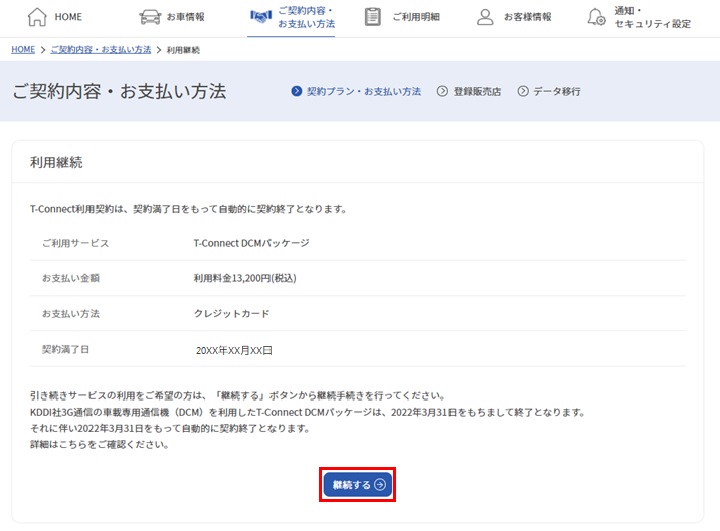Open the HOME menu item
The width and height of the screenshot is (720, 531).
point(55,17)
